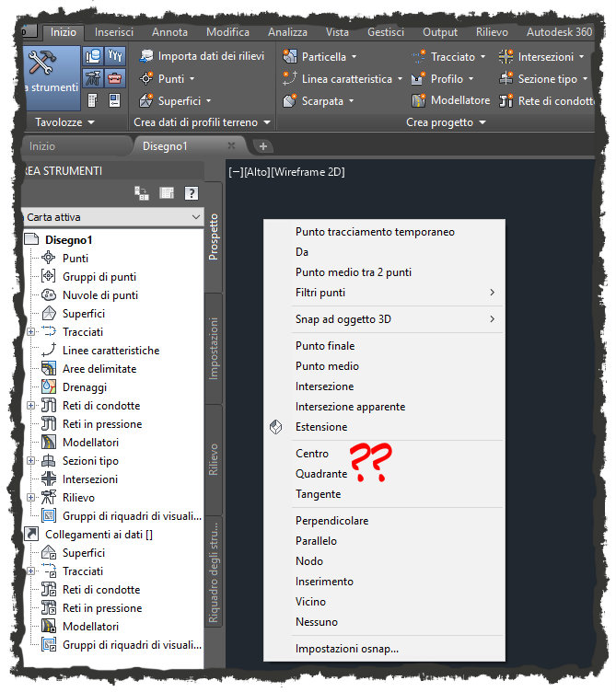Open the Particella dropdown arrow
Screen dimensions: 616x692
[354, 56]
